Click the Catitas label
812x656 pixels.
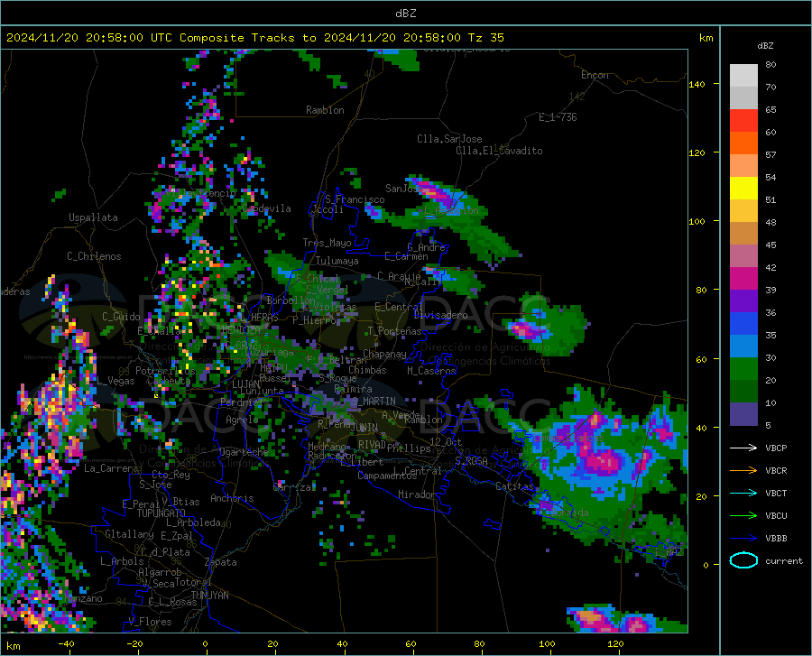(514, 486)
